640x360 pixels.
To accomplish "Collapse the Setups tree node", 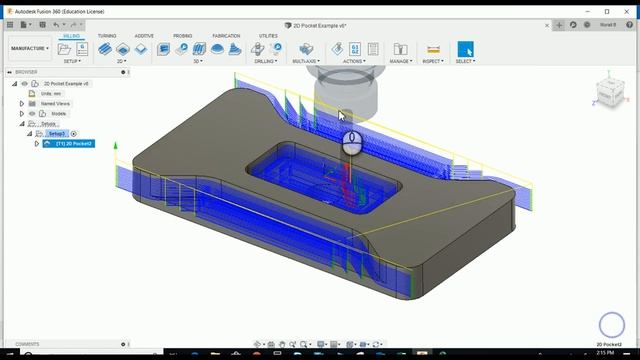I will [22, 124].
